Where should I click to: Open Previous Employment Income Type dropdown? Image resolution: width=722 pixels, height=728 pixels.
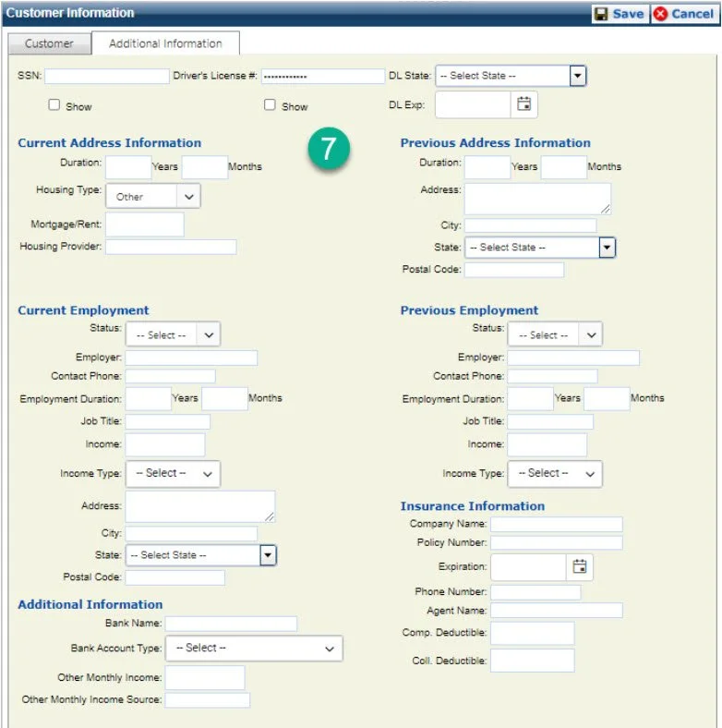pos(556,474)
